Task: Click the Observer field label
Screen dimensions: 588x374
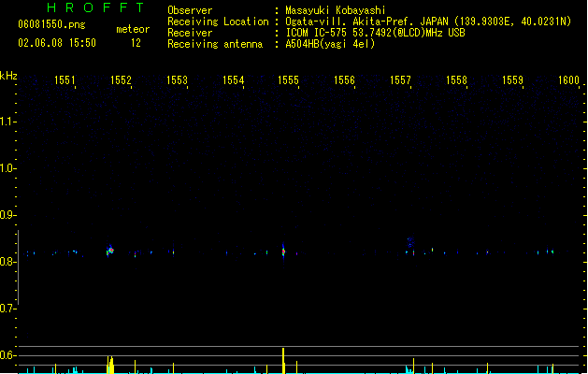Action: click(x=190, y=10)
